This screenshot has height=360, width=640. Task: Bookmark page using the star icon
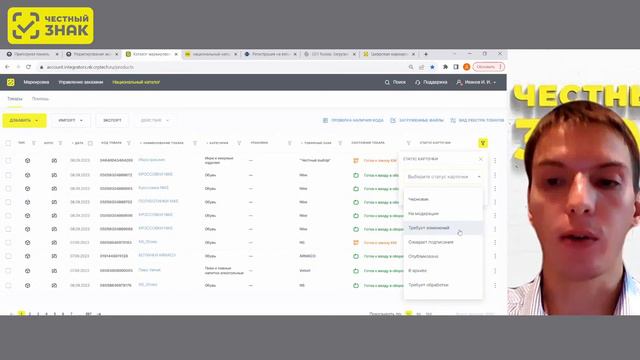432,67
